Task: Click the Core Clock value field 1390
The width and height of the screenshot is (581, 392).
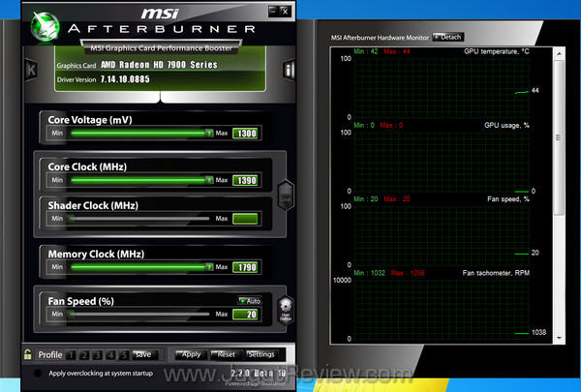Action: pyautogui.click(x=246, y=180)
